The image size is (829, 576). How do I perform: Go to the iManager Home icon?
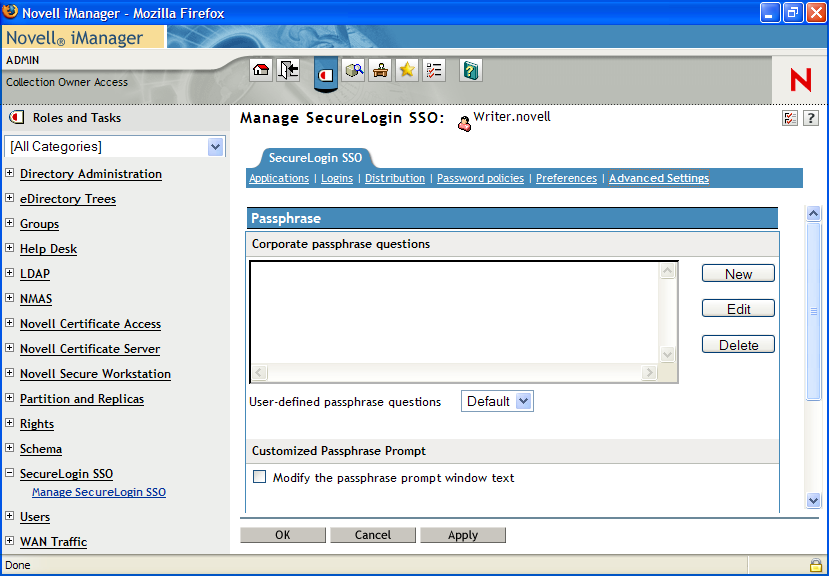(261, 70)
